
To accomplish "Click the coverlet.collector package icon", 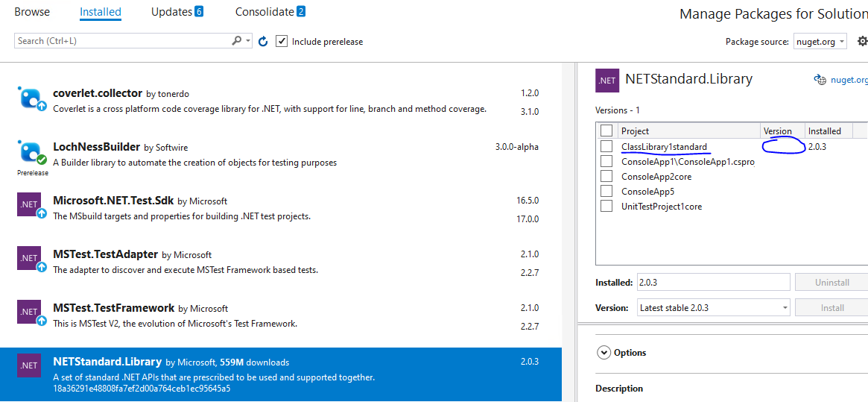I will 31,99.
